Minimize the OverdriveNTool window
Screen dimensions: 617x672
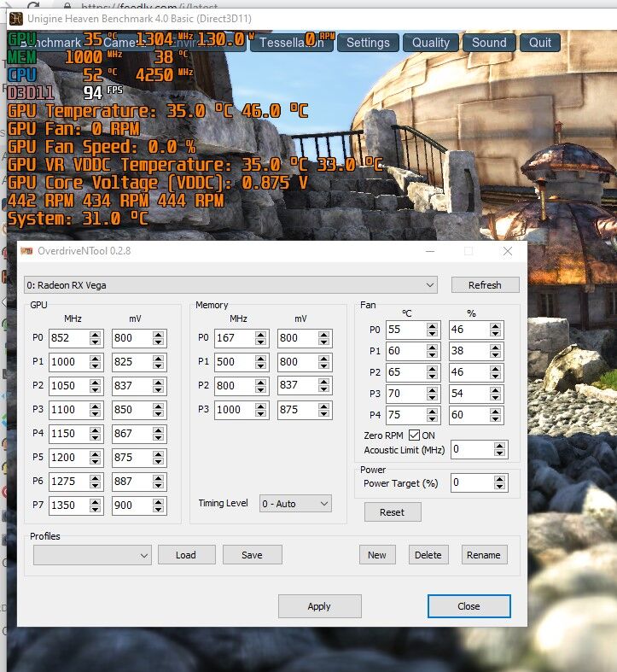[x=430, y=251]
